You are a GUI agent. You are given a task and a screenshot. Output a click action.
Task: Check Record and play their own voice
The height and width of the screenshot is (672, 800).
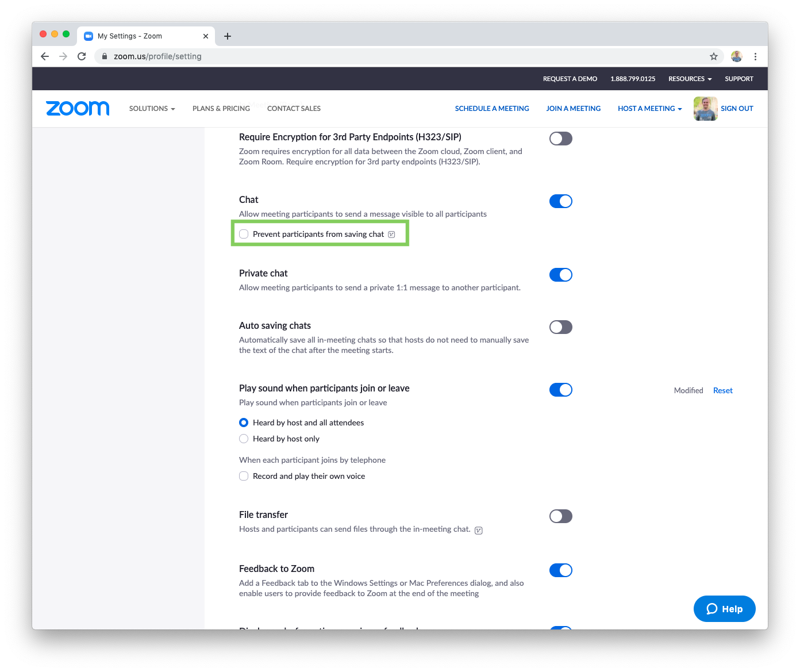tap(244, 476)
